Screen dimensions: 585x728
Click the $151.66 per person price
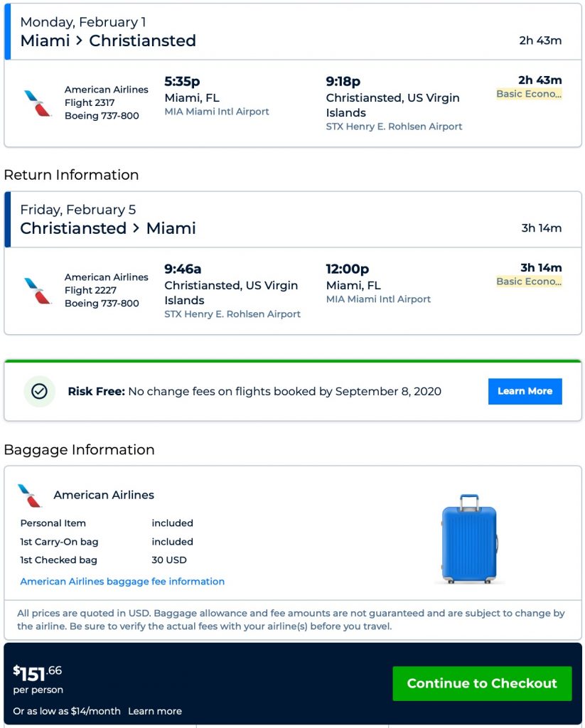[x=38, y=673]
